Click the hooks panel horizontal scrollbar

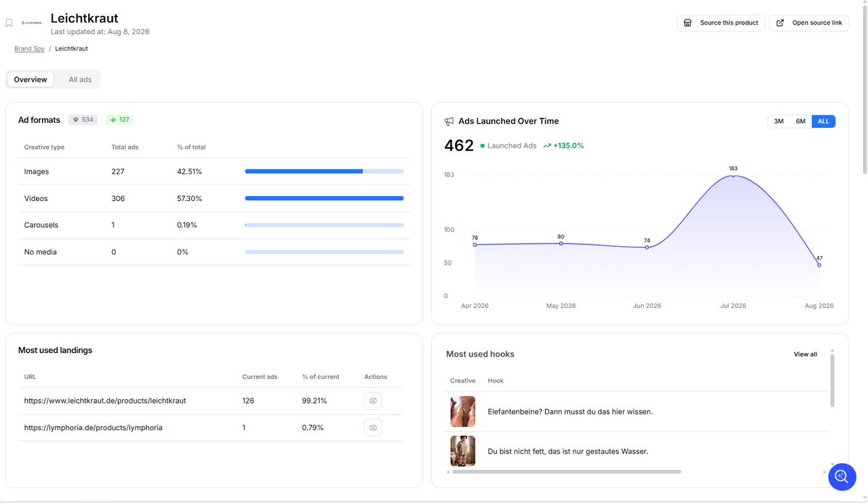click(567, 471)
